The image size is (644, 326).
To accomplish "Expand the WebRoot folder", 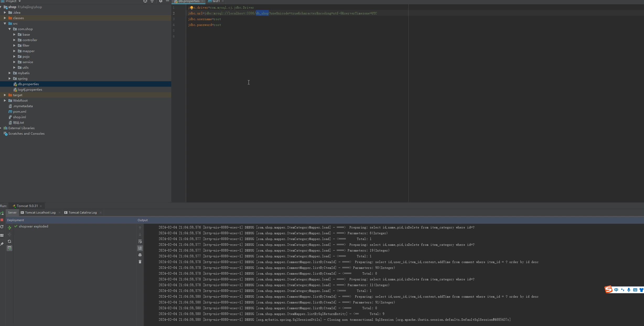I will 5,100.
